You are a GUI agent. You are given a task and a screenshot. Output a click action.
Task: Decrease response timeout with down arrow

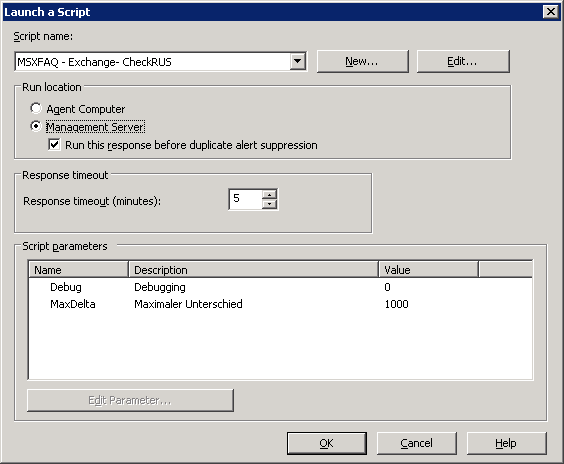click(269, 204)
